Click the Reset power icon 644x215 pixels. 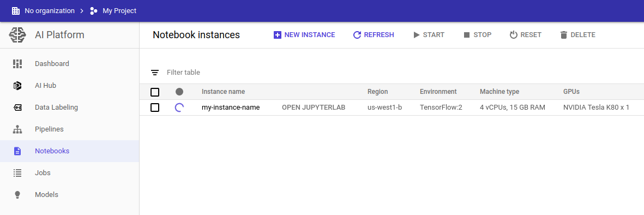513,35
